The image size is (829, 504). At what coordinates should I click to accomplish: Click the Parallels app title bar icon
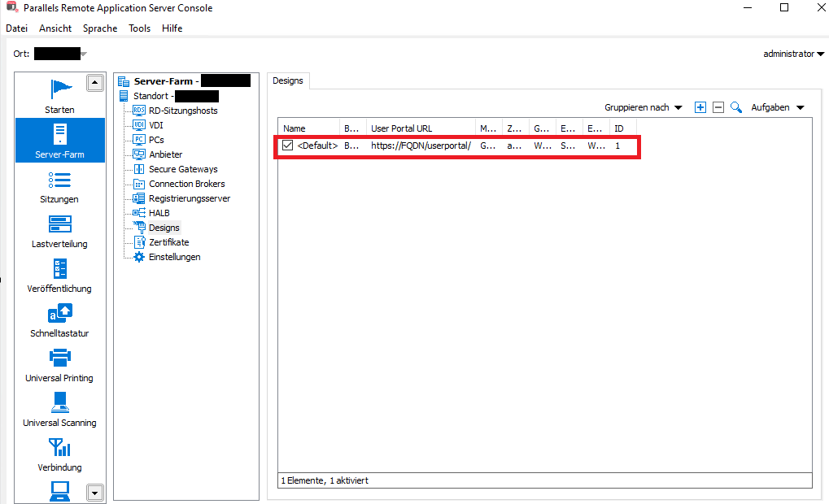click(x=11, y=7)
